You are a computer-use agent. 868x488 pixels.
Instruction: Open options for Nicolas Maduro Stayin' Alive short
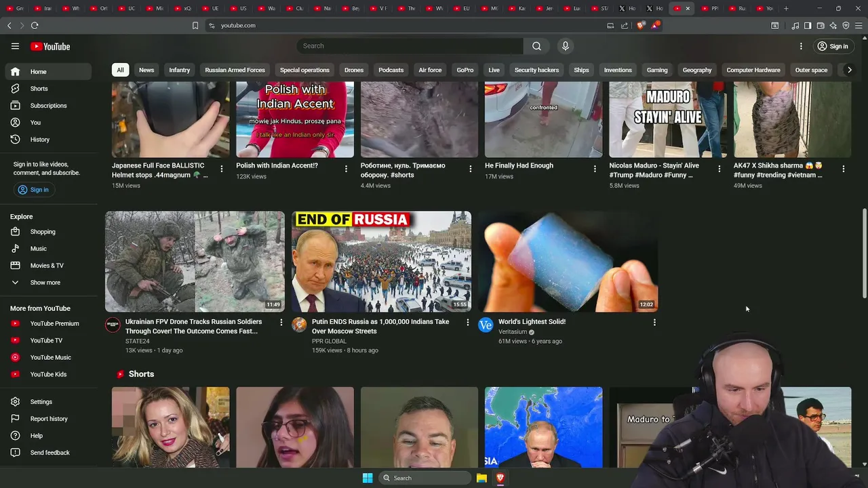click(719, 169)
